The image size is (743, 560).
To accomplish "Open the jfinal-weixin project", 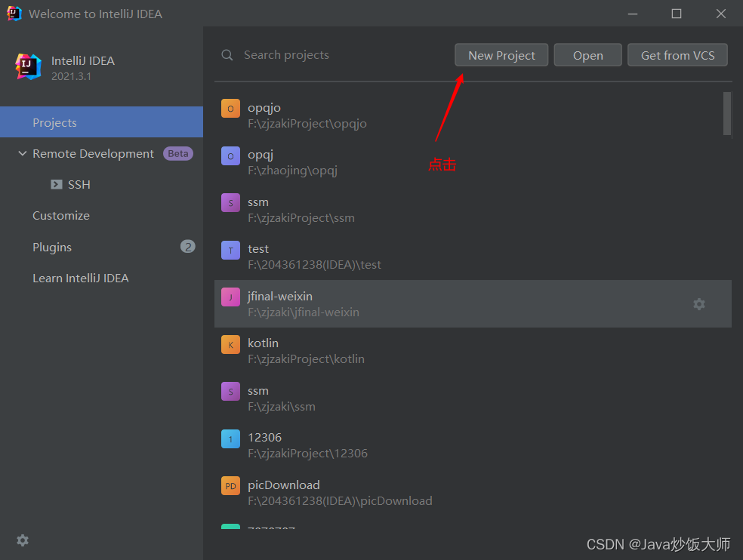I will click(473, 303).
